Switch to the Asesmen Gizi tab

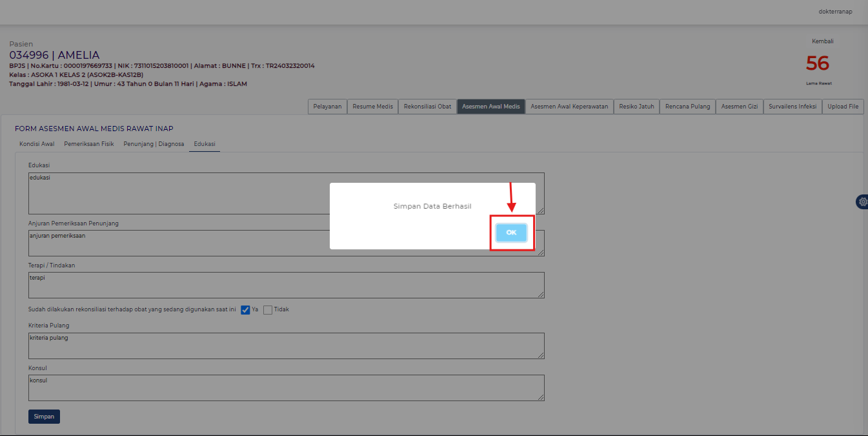point(739,107)
